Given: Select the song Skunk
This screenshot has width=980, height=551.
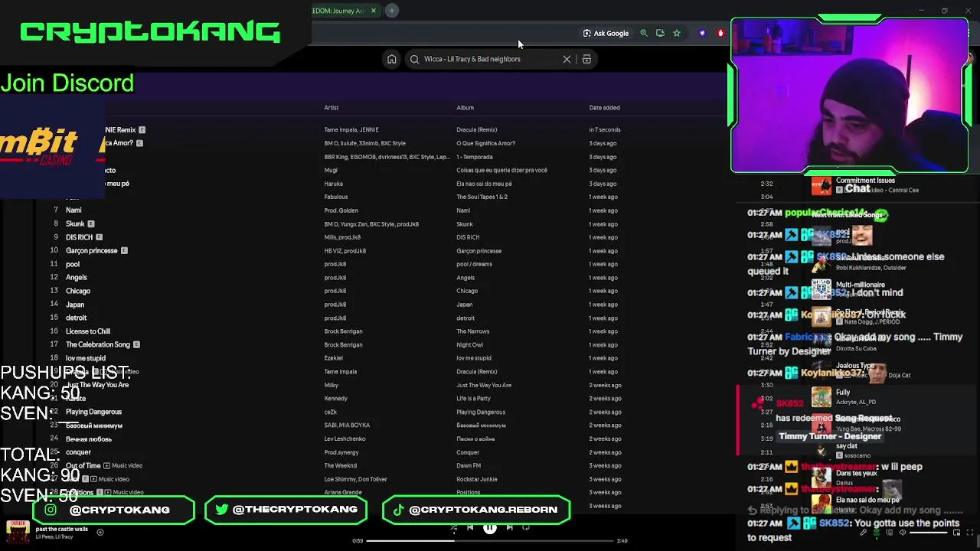Looking at the screenshot, I should [x=75, y=224].
